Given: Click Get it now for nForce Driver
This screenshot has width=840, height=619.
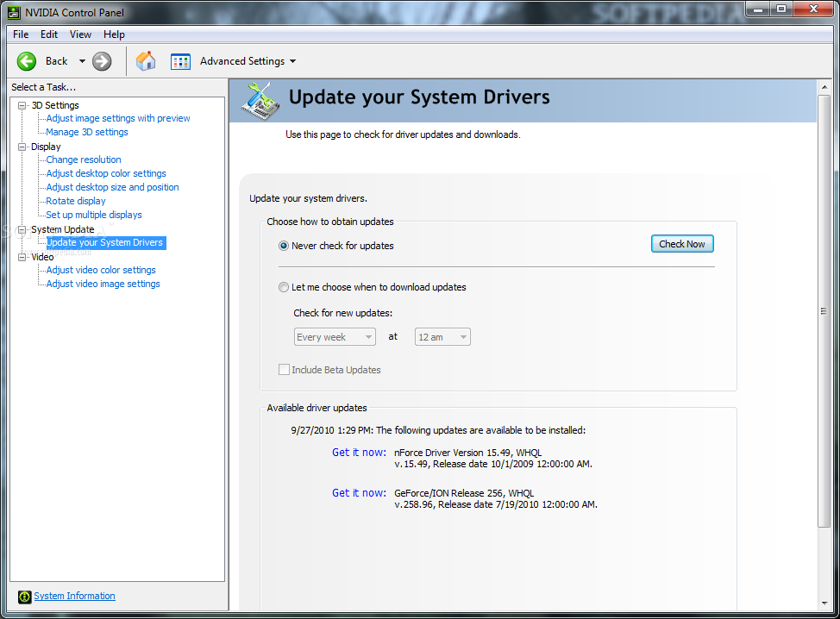Looking at the screenshot, I should (x=359, y=453).
